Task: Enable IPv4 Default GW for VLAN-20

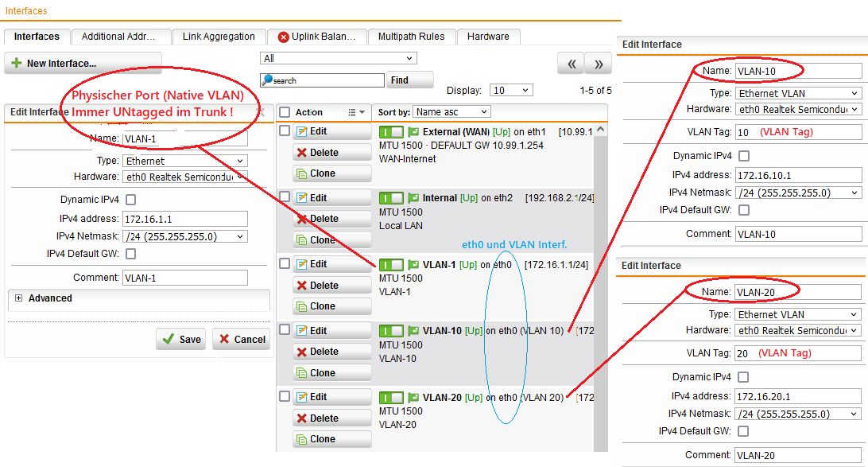Action: click(x=743, y=431)
